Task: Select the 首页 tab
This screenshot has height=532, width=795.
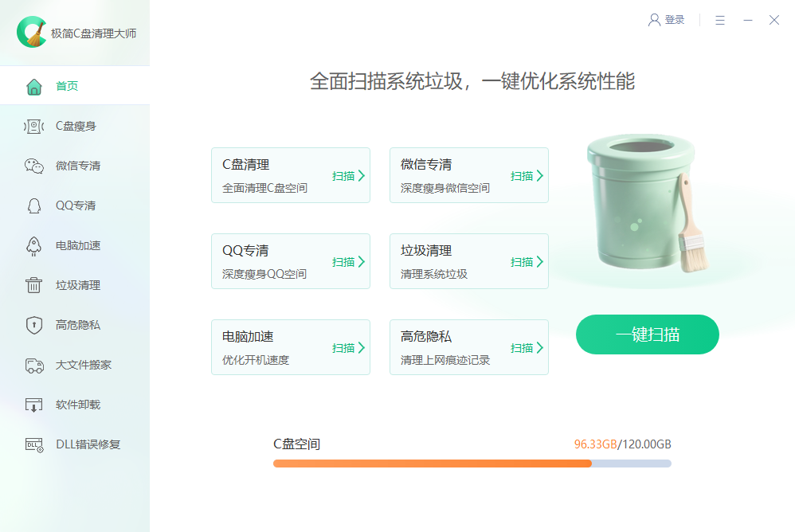Action: [x=75, y=86]
